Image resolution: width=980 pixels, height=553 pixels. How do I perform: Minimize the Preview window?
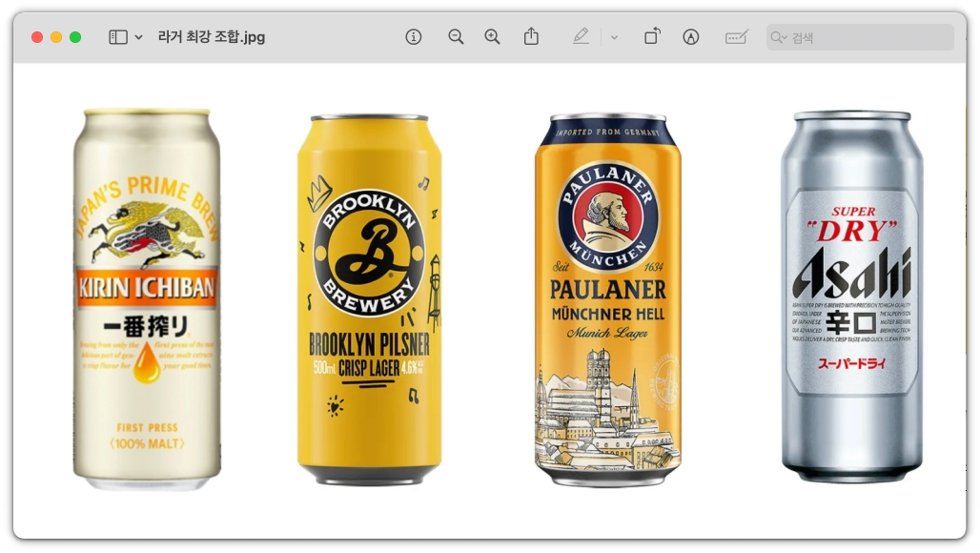point(56,37)
